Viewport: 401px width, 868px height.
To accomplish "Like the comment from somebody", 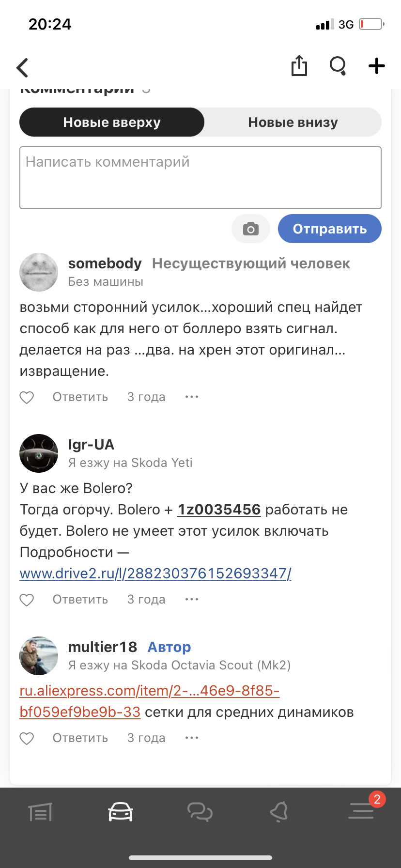I will pos(27,397).
